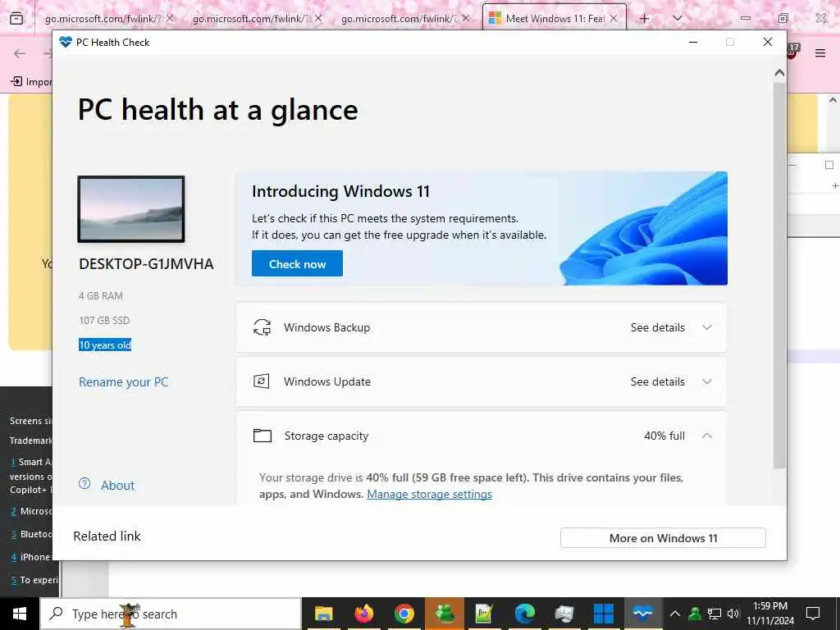
Task: Switch to the Meet Windows 11 tab
Action: [x=555, y=19]
